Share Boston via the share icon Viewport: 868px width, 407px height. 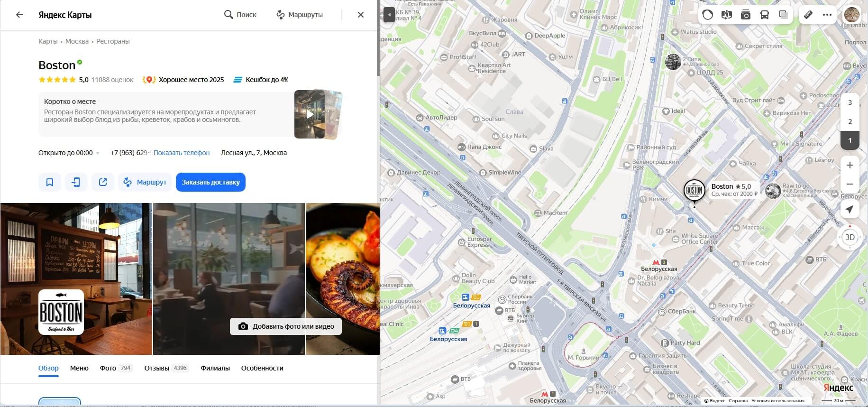pyautogui.click(x=103, y=182)
